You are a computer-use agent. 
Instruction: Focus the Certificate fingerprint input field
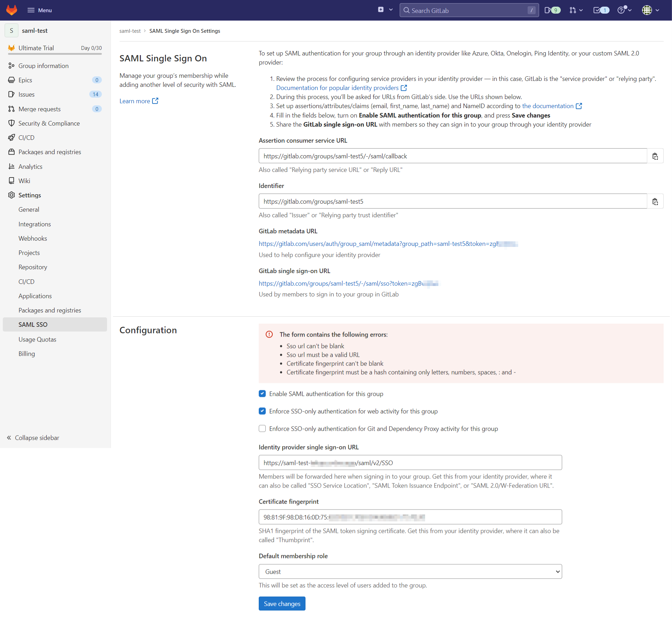click(410, 517)
